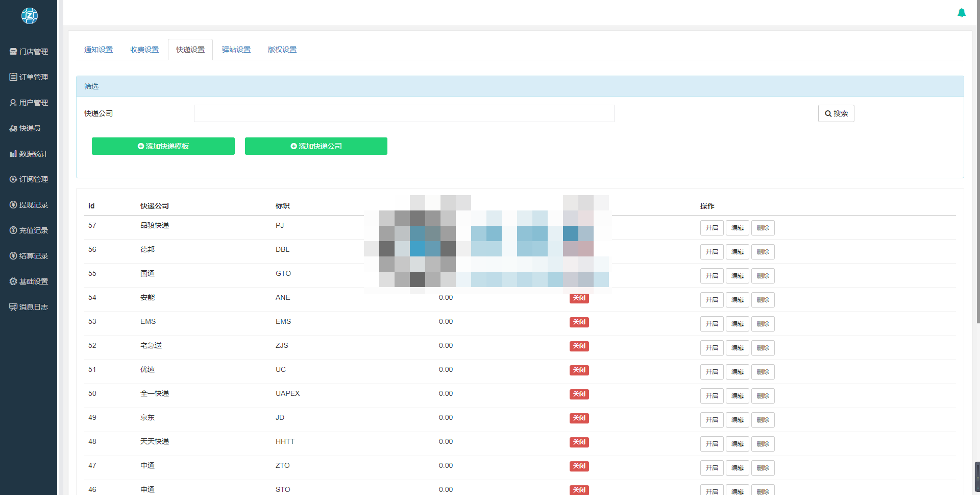
Task: Click 开启 for 国通 row
Action: (712, 276)
